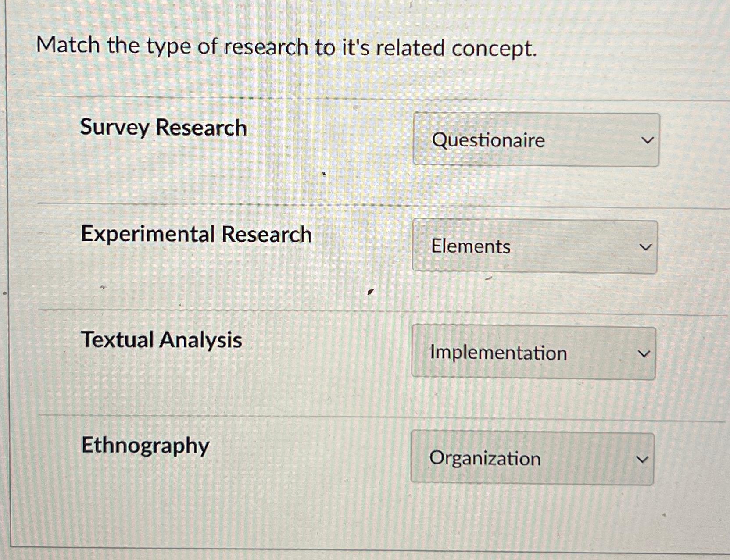
Task: Open the Questionaire dropdown next to Survey Research
Action: pos(535,139)
